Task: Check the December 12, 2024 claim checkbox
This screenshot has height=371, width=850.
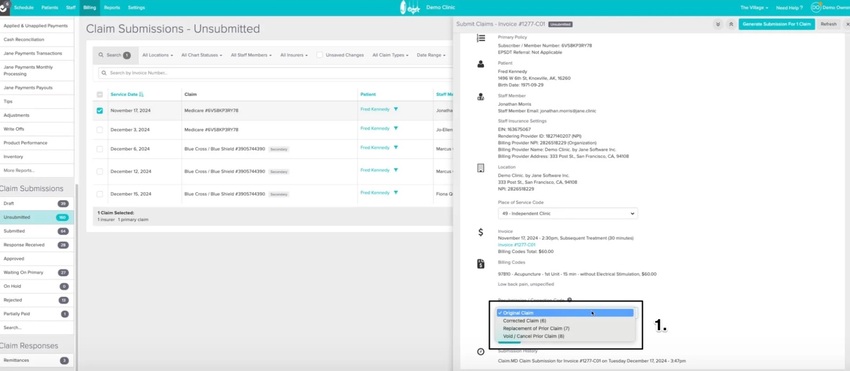Action: tap(100, 171)
